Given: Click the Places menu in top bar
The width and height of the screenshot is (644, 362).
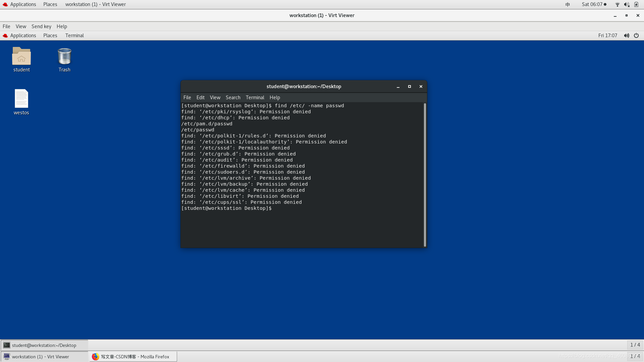Looking at the screenshot, I should click(x=50, y=4).
